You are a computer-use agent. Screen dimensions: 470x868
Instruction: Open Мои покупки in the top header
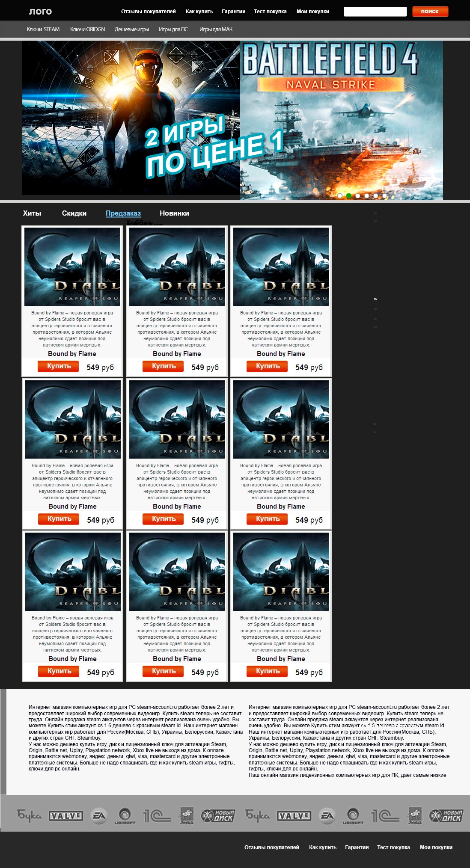313,12
